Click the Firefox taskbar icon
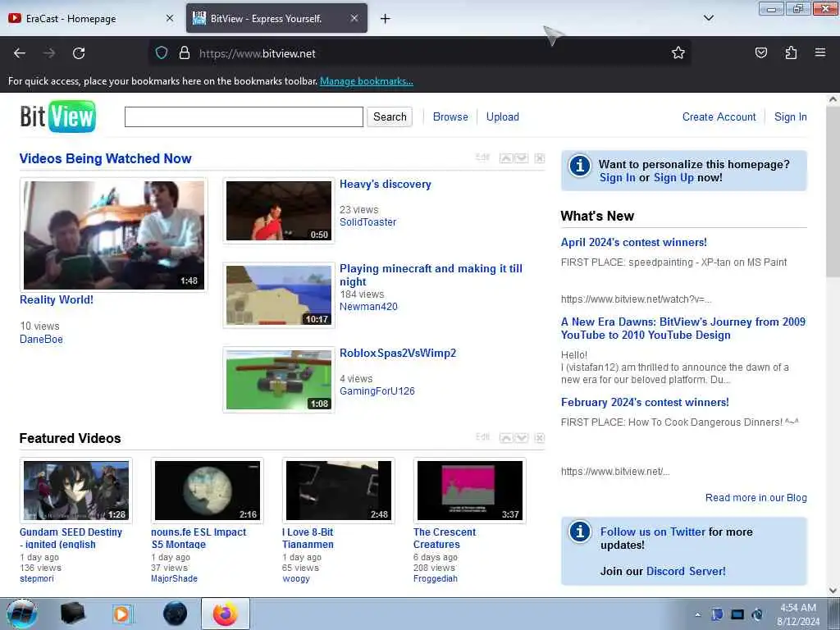Viewport: 840px width, 630px height. click(x=226, y=614)
